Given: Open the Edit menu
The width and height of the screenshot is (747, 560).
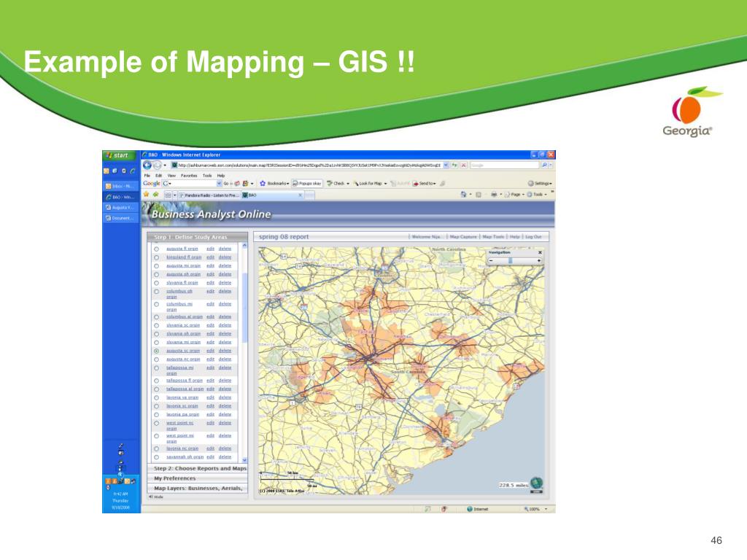Looking at the screenshot, I should coord(159,175).
